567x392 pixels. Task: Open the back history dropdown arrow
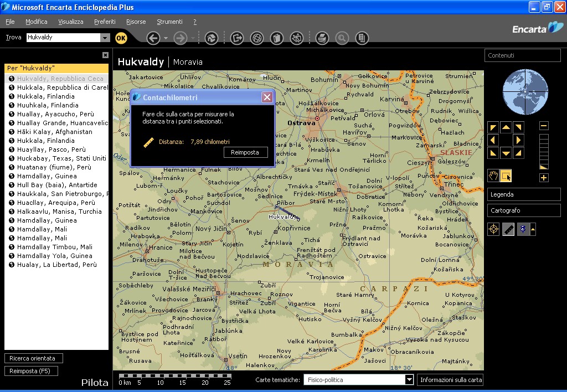pyautogui.click(x=166, y=38)
